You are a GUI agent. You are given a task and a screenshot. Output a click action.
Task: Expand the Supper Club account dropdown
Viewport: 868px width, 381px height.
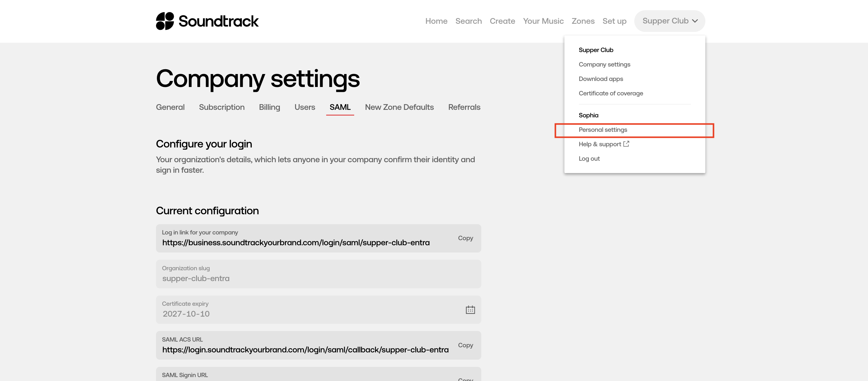pyautogui.click(x=669, y=21)
